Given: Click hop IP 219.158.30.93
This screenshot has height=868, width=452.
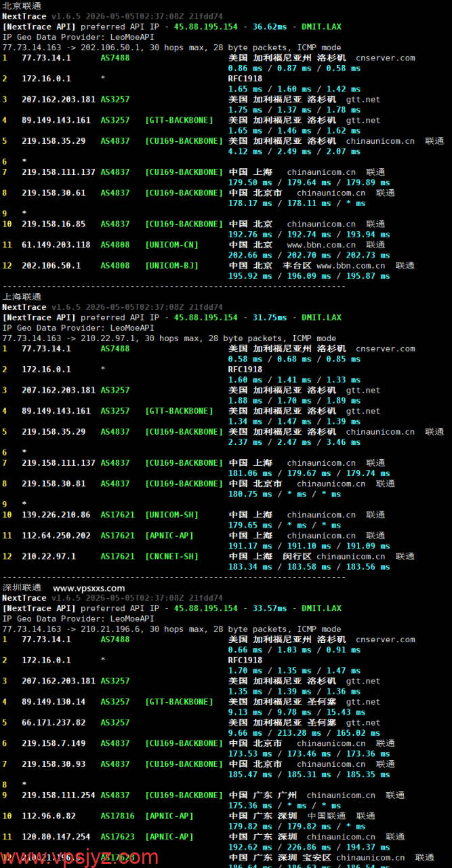Looking at the screenshot, I should click(54, 764).
